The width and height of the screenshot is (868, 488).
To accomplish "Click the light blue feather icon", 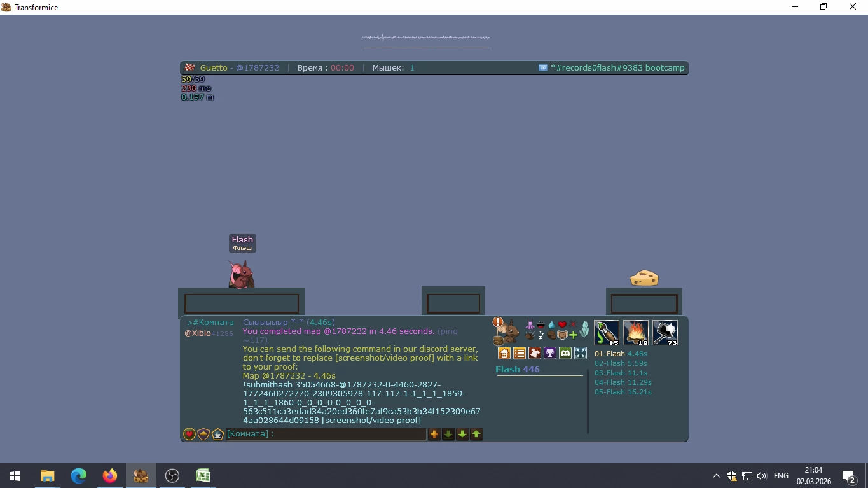I will [584, 329].
